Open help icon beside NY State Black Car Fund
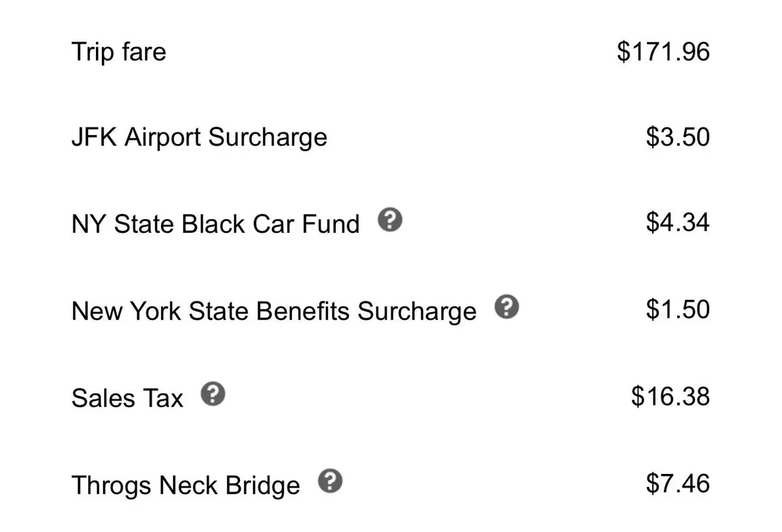The image size is (782, 532). point(390,220)
